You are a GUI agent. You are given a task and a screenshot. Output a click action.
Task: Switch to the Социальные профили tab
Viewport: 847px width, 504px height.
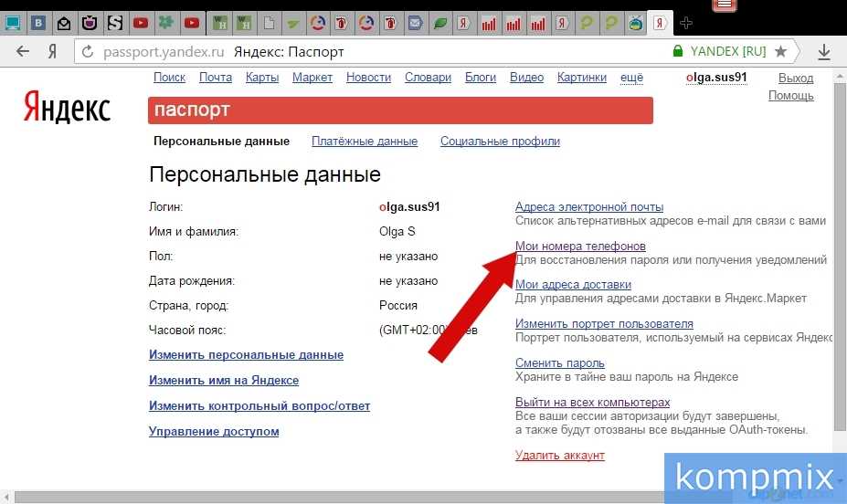pos(500,142)
